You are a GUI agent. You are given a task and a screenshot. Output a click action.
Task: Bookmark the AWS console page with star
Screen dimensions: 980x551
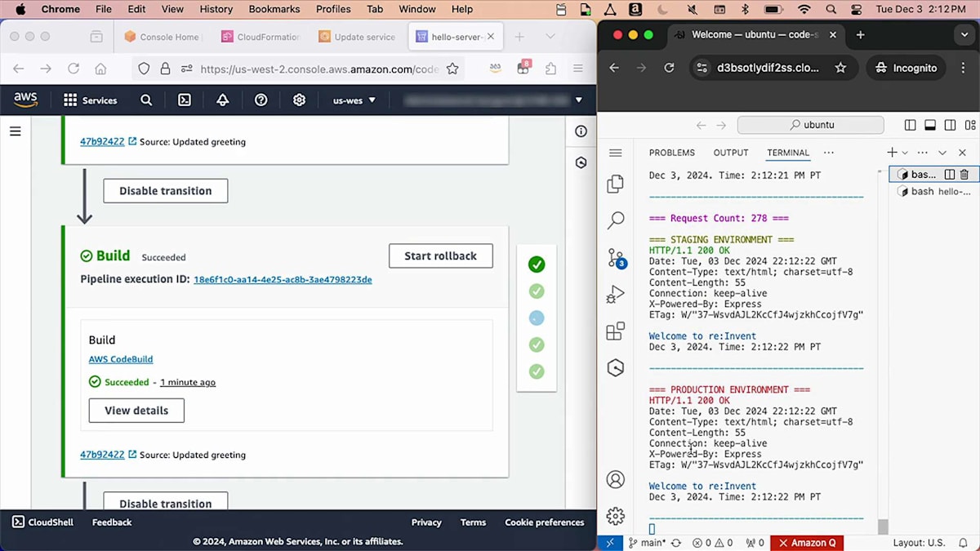452,69
